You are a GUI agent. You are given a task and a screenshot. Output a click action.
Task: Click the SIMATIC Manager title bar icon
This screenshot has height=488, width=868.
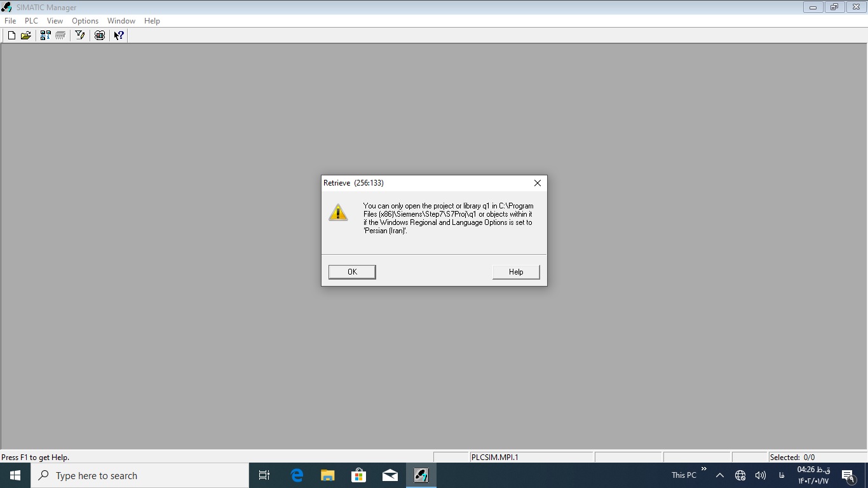coord(7,7)
